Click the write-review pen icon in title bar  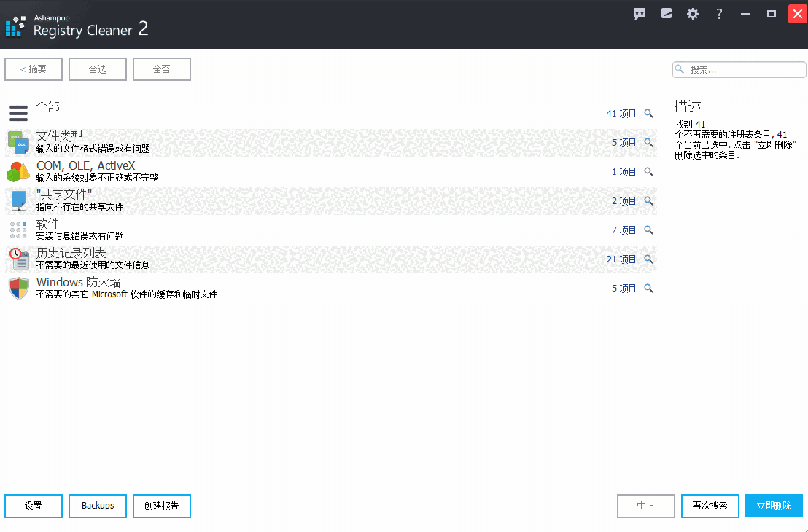click(x=666, y=13)
